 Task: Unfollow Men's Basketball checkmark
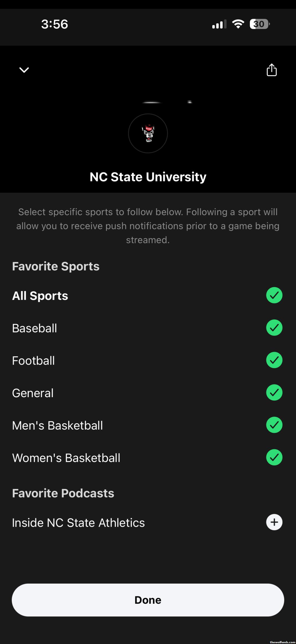pyautogui.click(x=274, y=425)
